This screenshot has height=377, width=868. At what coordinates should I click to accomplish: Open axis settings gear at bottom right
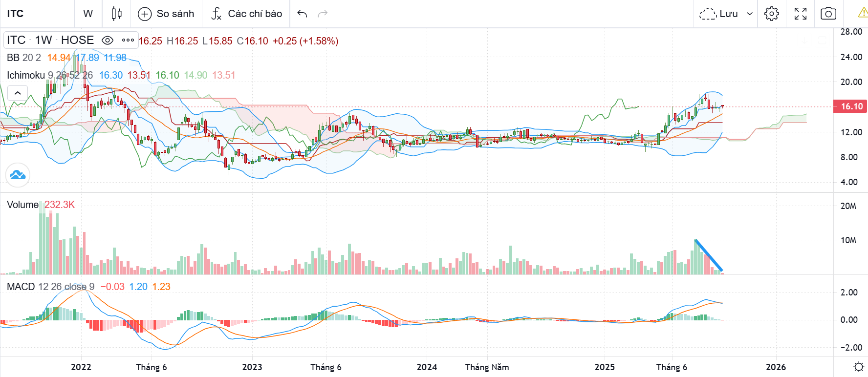tap(858, 367)
